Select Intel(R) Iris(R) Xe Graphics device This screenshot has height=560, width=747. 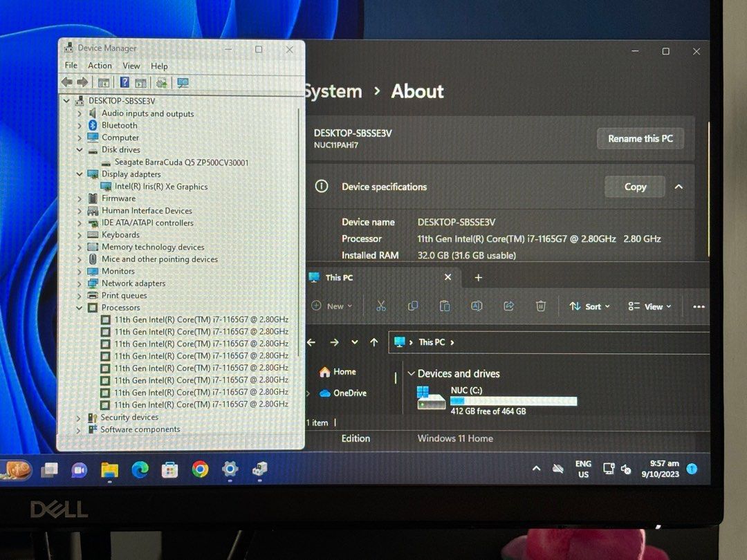point(160,187)
